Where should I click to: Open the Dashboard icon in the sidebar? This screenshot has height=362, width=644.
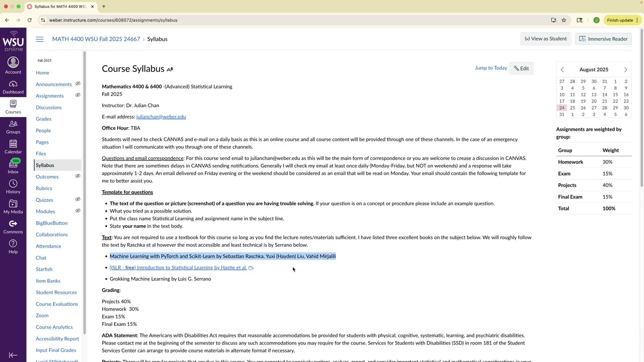(13, 87)
